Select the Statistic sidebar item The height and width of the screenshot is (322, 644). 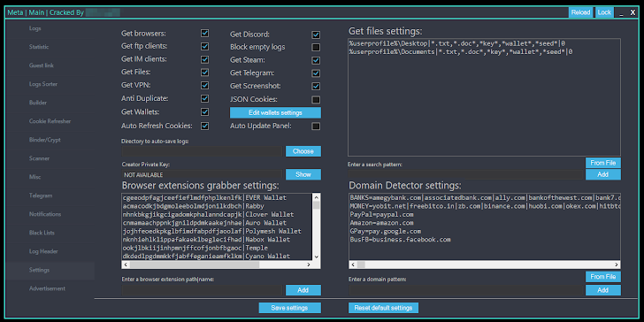click(x=39, y=47)
